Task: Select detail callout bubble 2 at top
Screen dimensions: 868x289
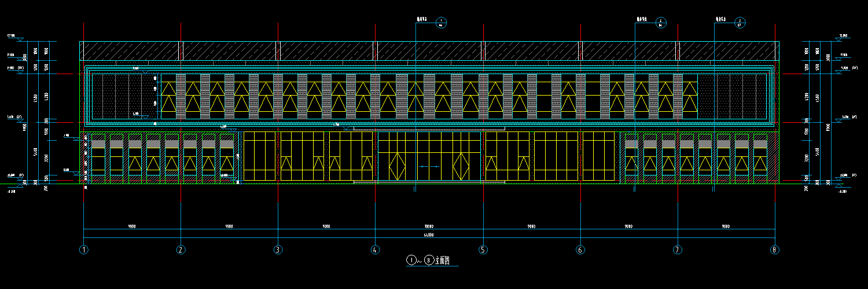Action: (x=660, y=23)
